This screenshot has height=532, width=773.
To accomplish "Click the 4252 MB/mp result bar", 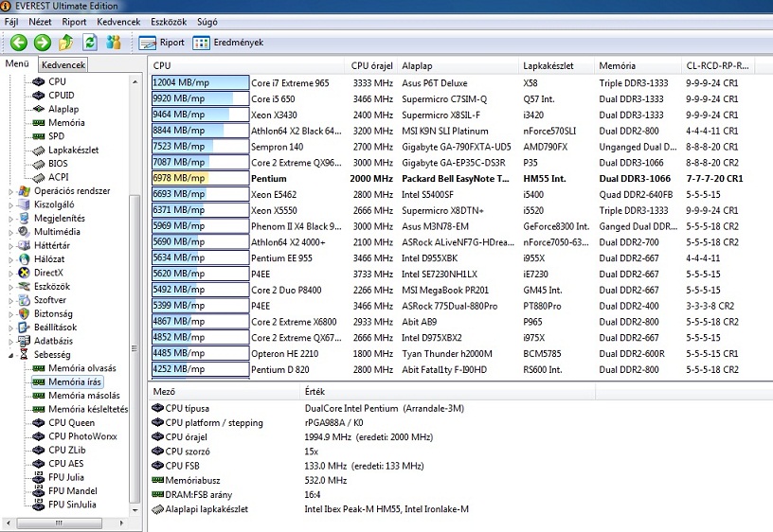I will coord(200,369).
